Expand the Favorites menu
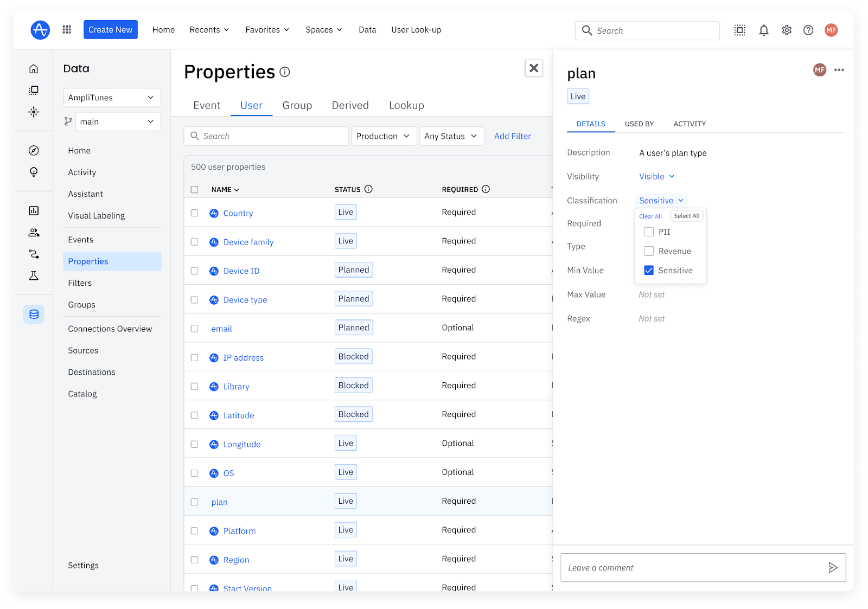This screenshot has height=609, width=868. pos(267,30)
